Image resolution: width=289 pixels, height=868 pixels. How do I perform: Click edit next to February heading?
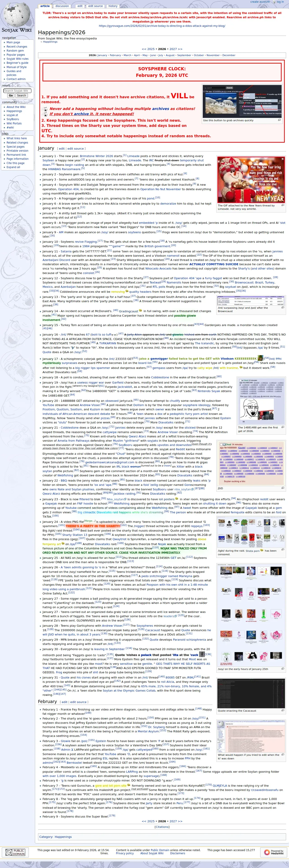click(x=65, y=702)
